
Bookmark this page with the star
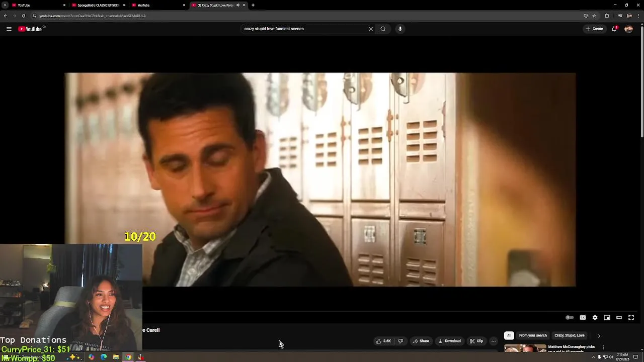tap(594, 16)
